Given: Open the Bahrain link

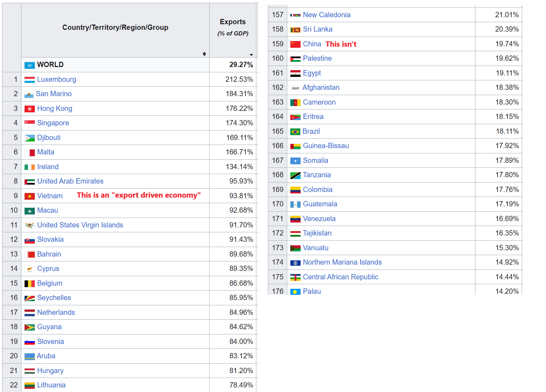Looking at the screenshot, I should (49, 254).
